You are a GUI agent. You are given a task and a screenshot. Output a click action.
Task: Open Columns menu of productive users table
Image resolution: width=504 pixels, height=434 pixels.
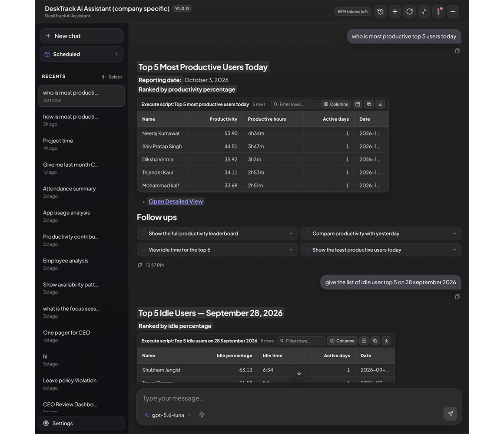[336, 104]
